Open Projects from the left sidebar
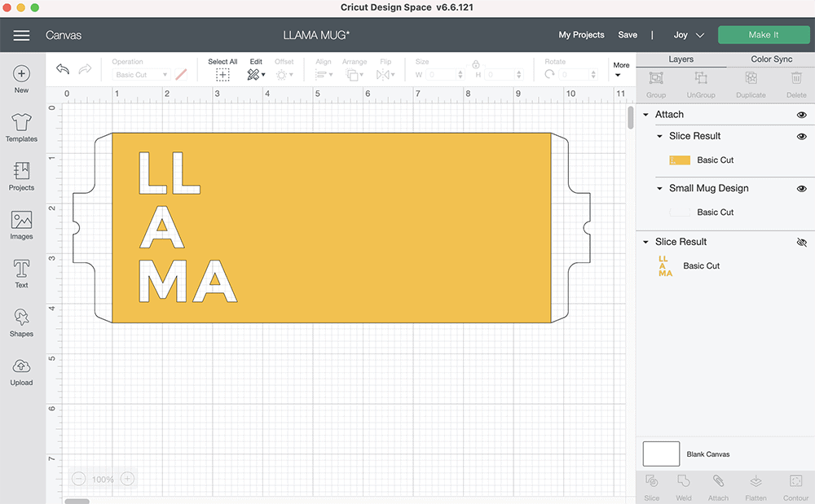 [21, 177]
